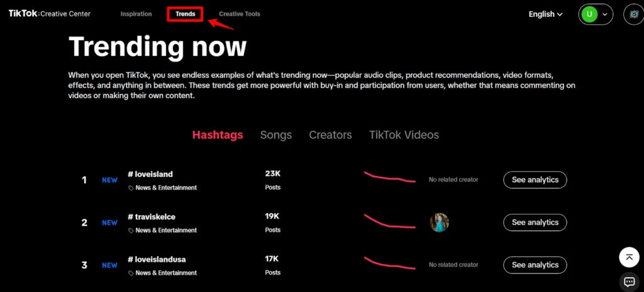Screen dimensions: 644x292
Task: See analytics for the traviskelce hashtag
Action: tap(535, 222)
